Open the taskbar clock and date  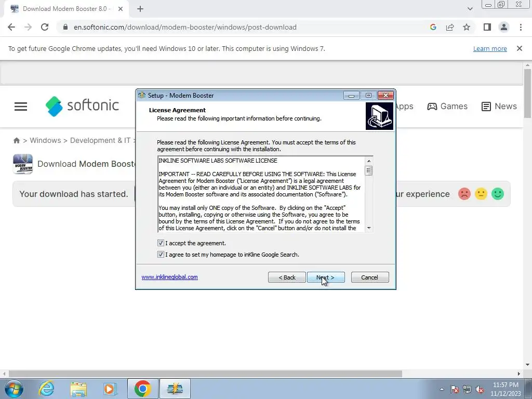(x=506, y=389)
